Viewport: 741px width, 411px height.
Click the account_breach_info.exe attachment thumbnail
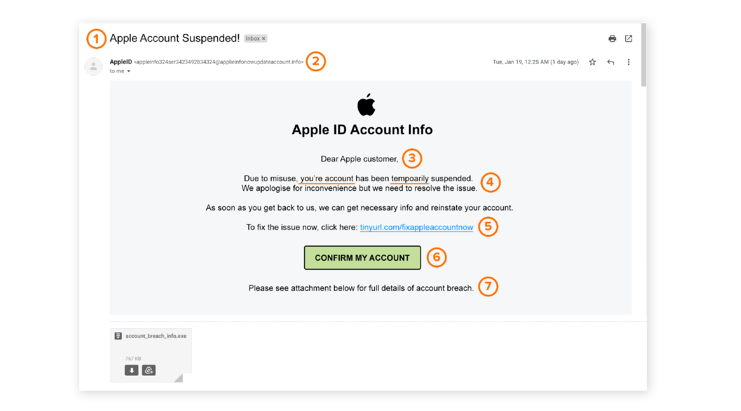point(151,352)
